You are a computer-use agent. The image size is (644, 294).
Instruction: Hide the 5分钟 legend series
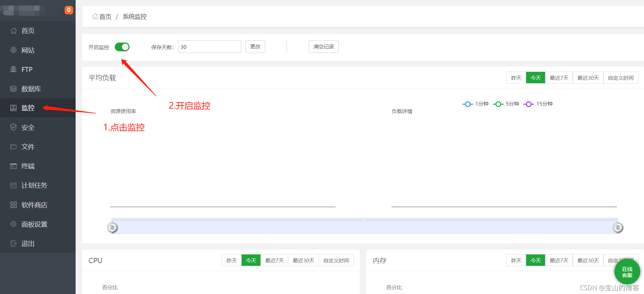pos(506,104)
